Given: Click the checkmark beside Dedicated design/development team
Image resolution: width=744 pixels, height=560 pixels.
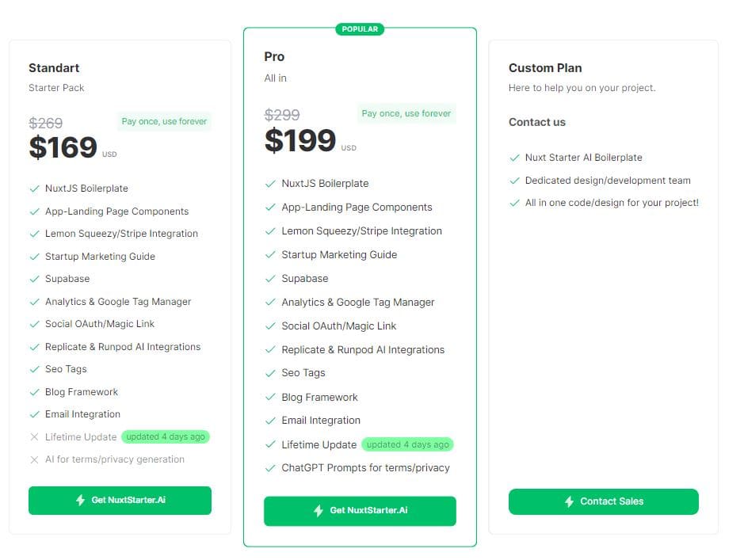Looking at the screenshot, I should click(x=513, y=180).
